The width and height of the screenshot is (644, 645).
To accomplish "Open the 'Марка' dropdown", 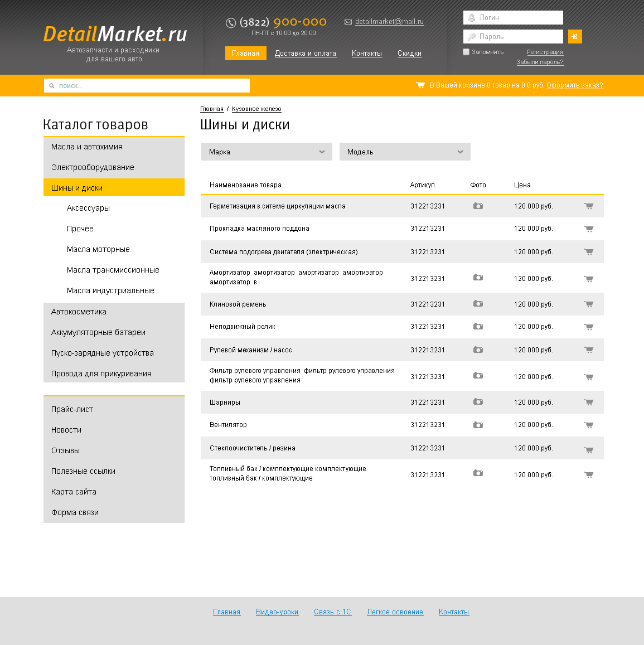I will coord(266,151).
